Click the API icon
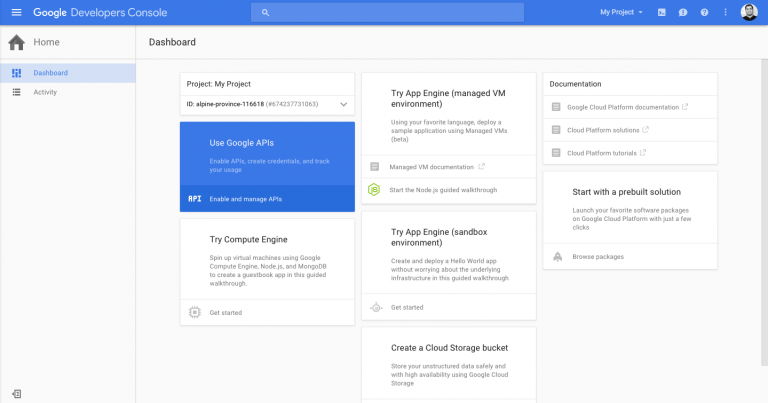The image size is (768, 403). [x=194, y=199]
